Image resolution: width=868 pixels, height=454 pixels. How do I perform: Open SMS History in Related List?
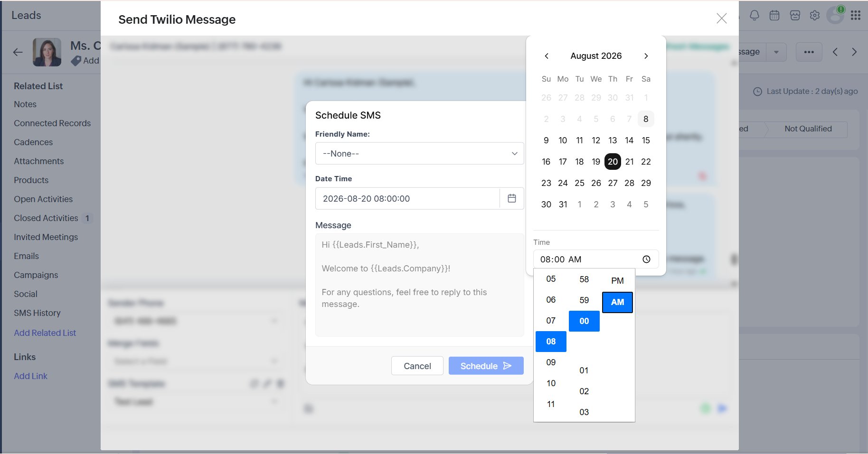(37, 313)
